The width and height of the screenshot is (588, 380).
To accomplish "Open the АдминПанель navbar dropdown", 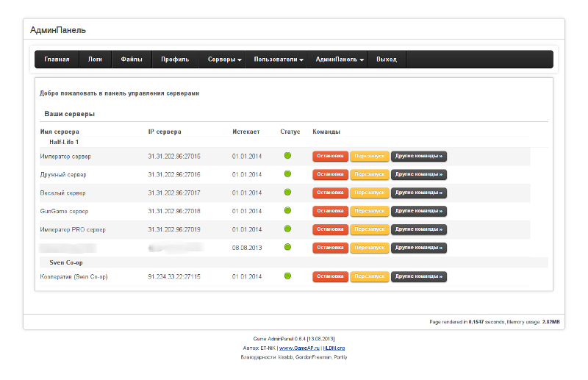I will pos(340,60).
